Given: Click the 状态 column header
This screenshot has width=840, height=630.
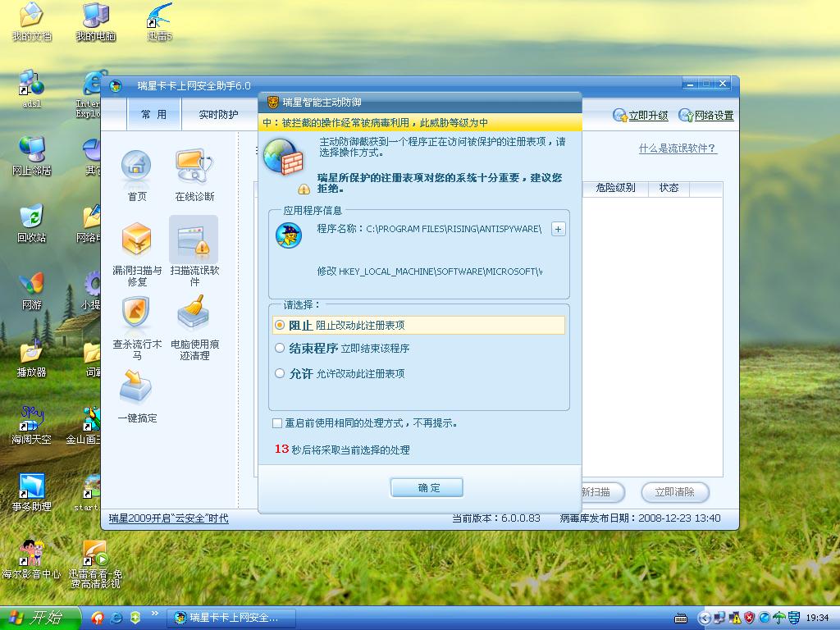Looking at the screenshot, I should click(669, 188).
